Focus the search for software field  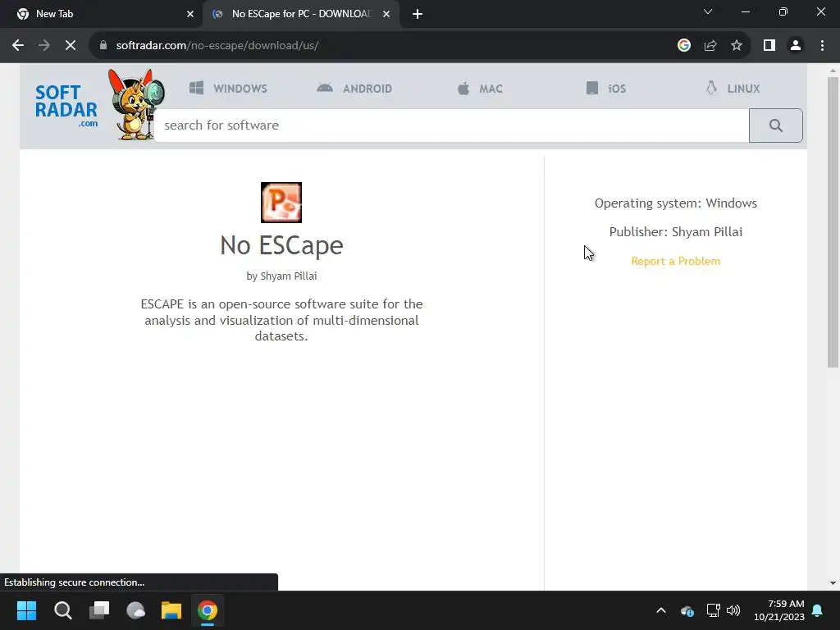click(x=452, y=126)
